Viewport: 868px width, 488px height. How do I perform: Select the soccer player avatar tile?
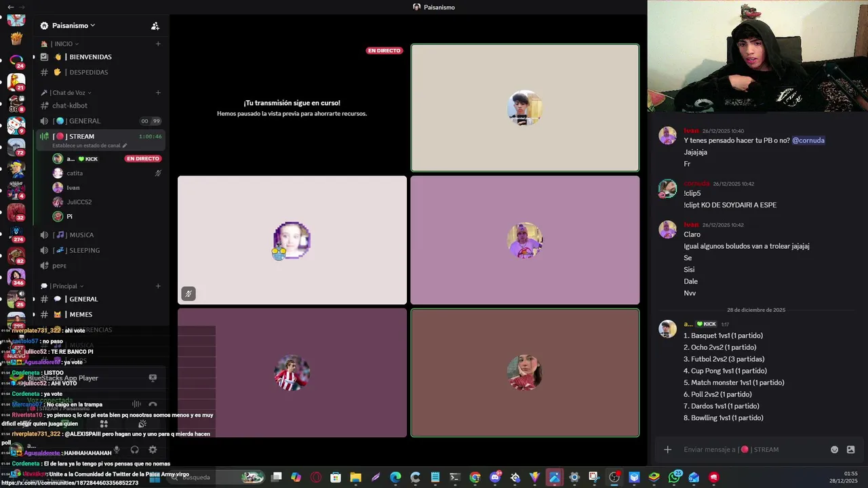pos(292,373)
